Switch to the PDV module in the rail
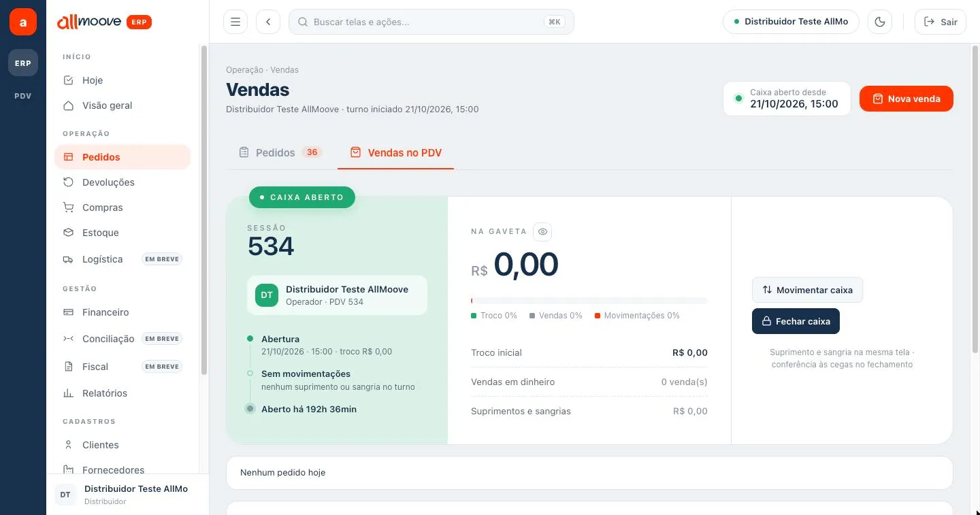980x515 pixels. tap(23, 96)
